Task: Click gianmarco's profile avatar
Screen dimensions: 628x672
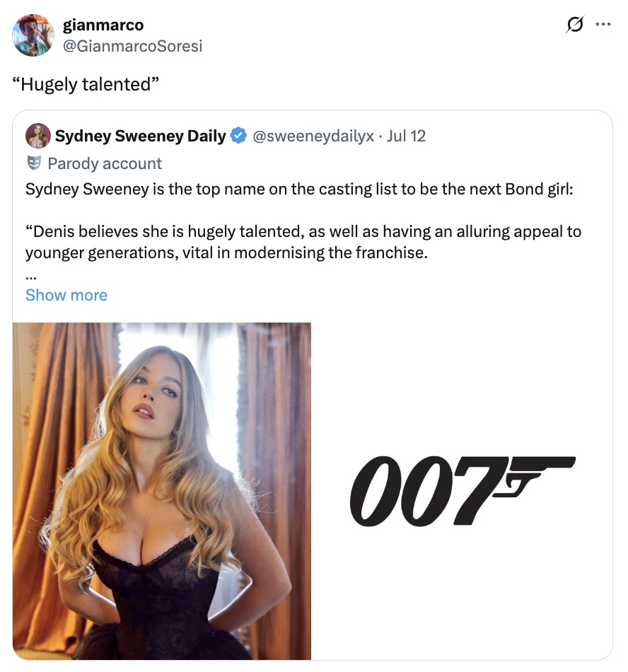Action: [33, 35]
